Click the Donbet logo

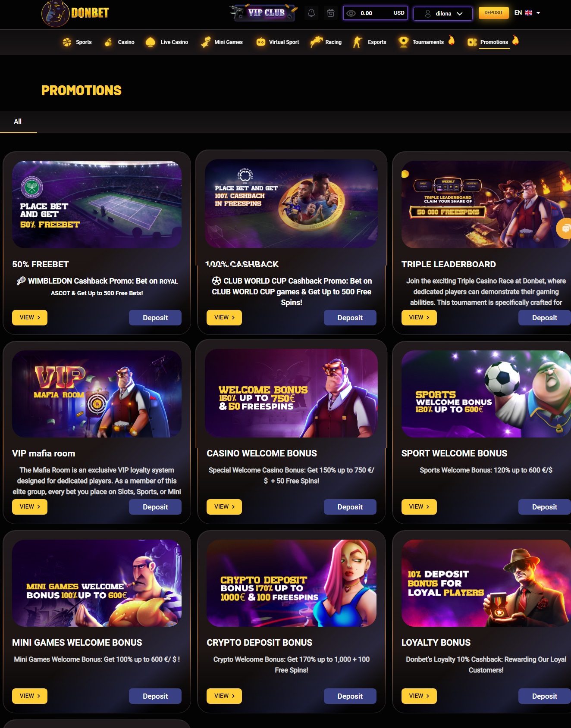click(x=75, y=13)
